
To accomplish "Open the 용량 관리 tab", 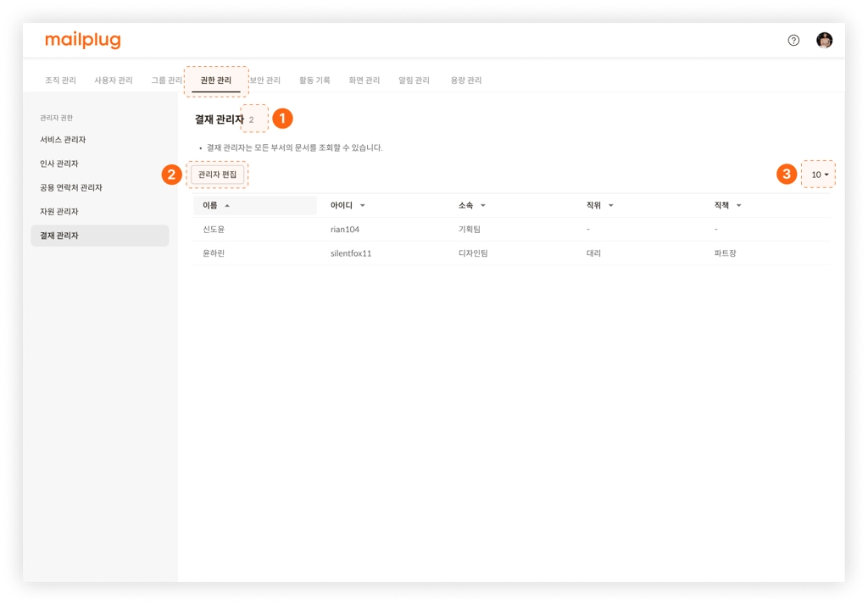I will tap(465, 80).
